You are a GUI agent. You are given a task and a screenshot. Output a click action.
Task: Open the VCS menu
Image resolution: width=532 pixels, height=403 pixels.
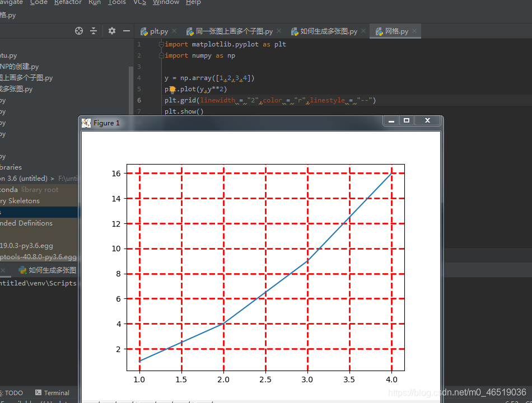139,2
